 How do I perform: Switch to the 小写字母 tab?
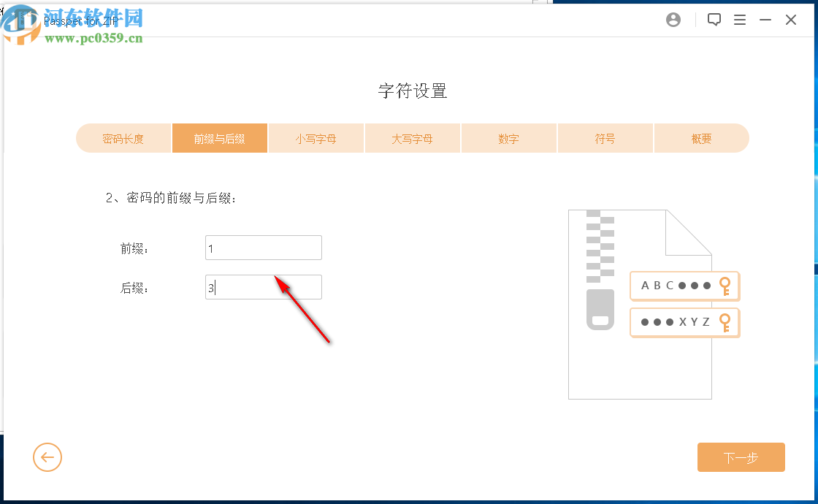(x=316, y=138)
